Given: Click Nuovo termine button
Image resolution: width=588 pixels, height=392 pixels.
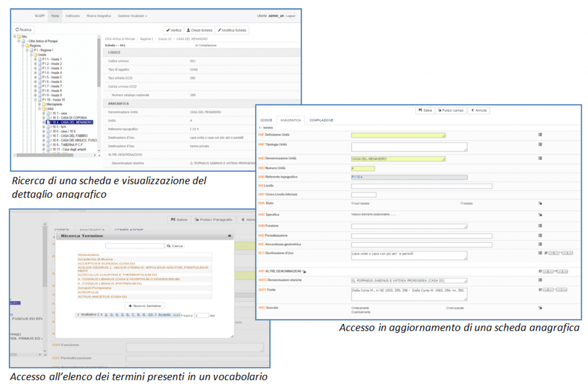Looking at the screenshot, I should pyautogui.click(x=145, y=306).
